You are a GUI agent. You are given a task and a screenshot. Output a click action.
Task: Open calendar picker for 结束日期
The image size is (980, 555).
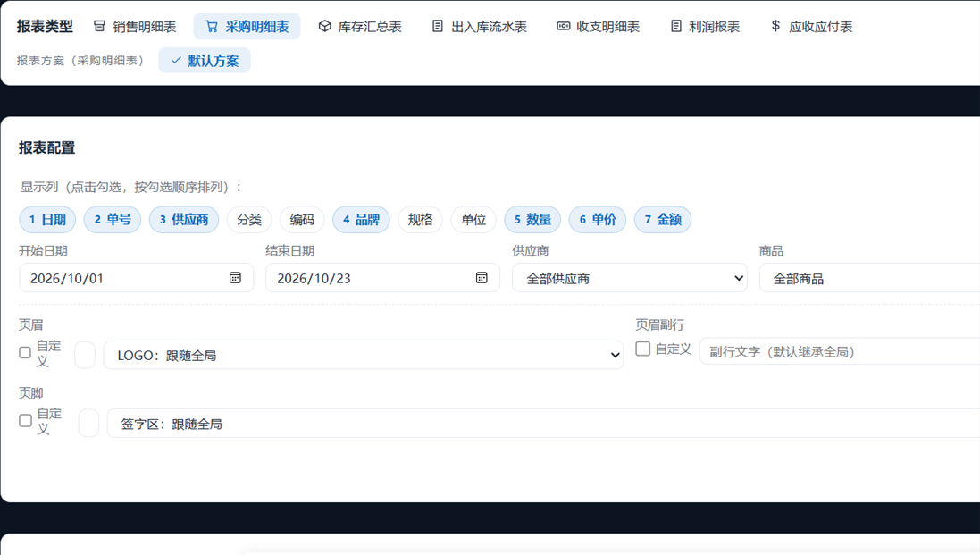482,277
